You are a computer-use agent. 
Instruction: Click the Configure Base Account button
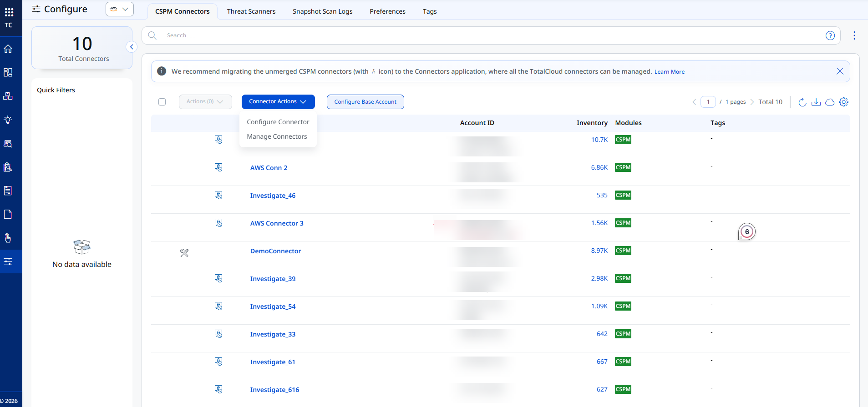pos(365,102)
